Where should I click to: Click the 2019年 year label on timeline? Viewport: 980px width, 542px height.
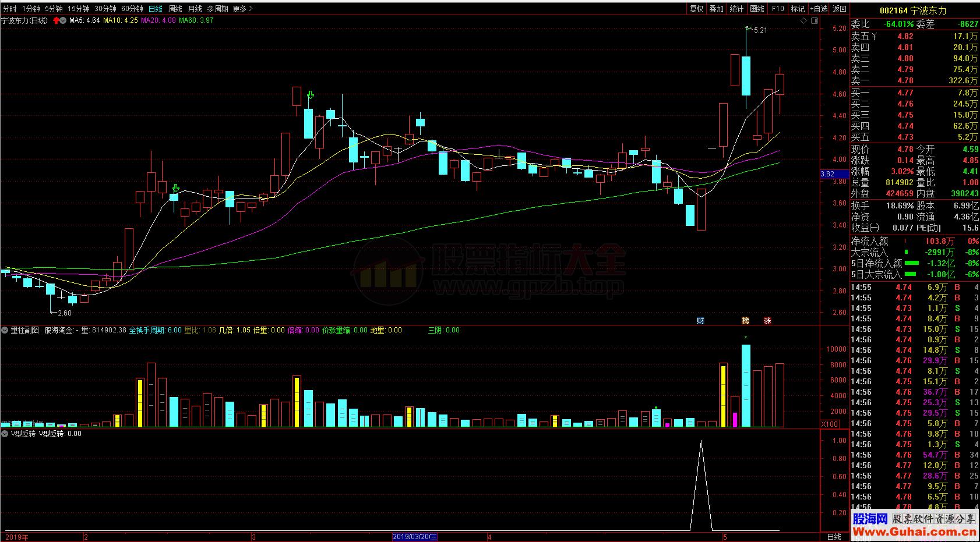click(16, 537)
